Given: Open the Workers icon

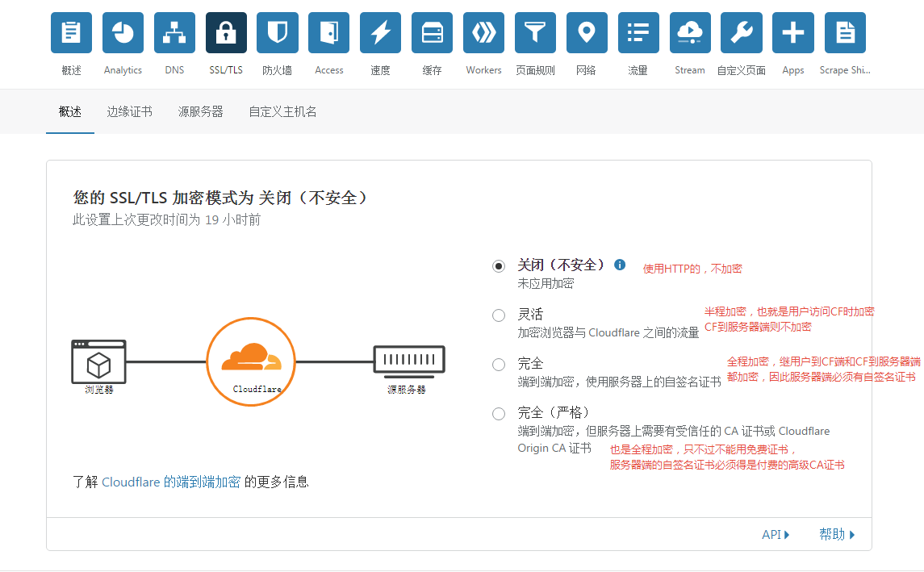Looking at the screenshot, I should point(484,33).
